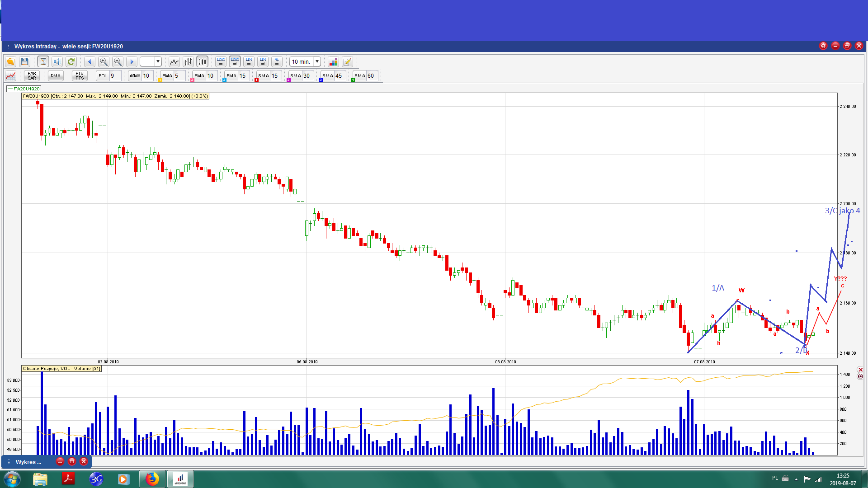Click the edit notes pencil icon
Screen dimensions: 868x488
(x=347, y=61)
